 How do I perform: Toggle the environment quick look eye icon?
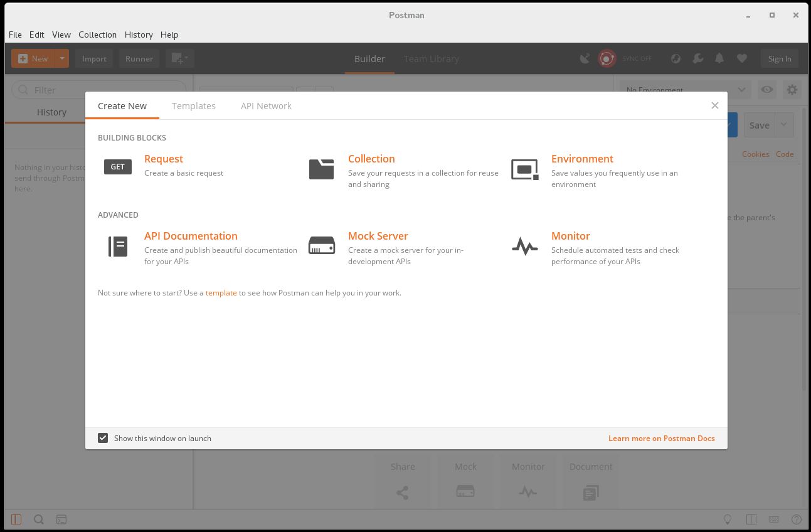point(766,90)
